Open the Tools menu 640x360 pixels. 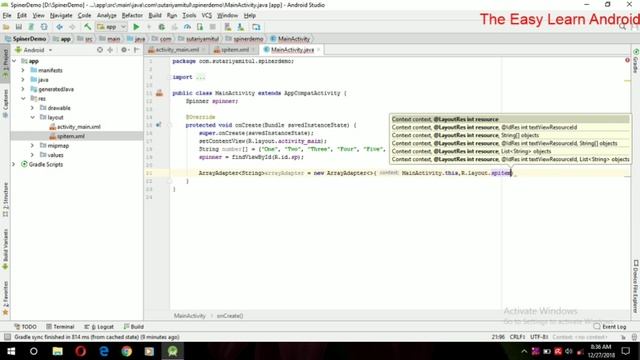[x=189, y=15]
